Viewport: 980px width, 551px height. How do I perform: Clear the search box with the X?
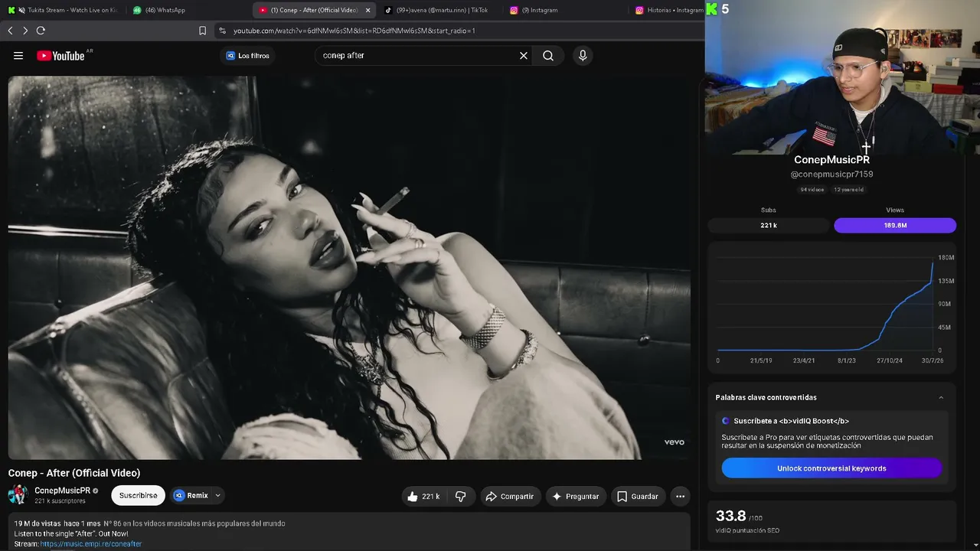pyautogui.click(x=524, y=55)
